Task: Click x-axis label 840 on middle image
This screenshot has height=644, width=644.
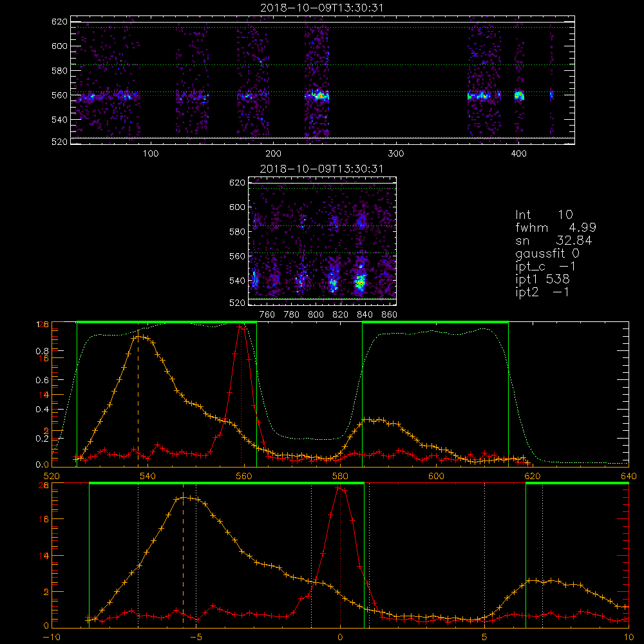Action: (365, 315)
